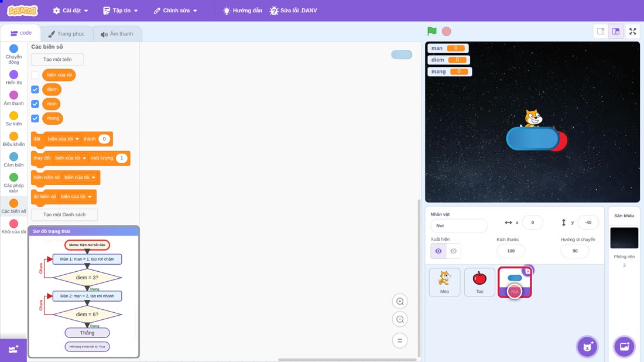Open variable dropdown in 'hiện biến số' block
This screenshot has width=644, height=362.
coord(80,177)
